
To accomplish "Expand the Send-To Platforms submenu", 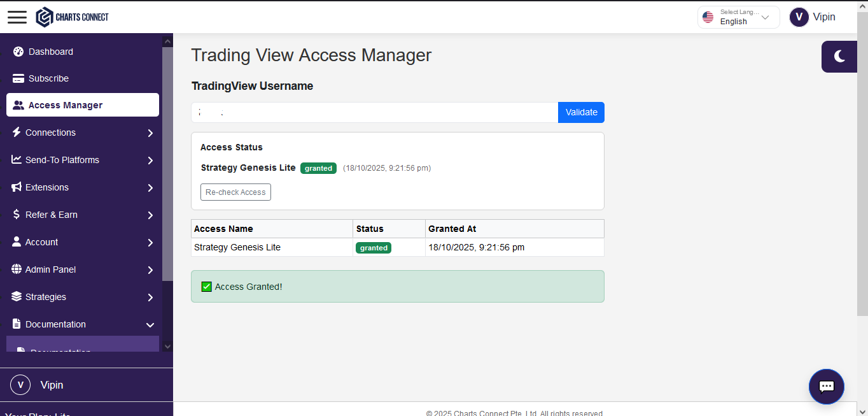I will point(150,161).
